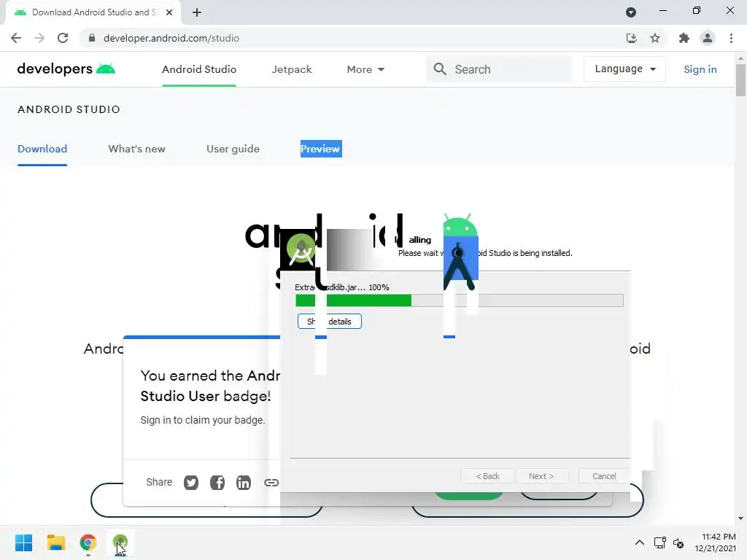Click the 'Sign in to claim your badge.' text
Screen dimensions: 747x560
203,420
